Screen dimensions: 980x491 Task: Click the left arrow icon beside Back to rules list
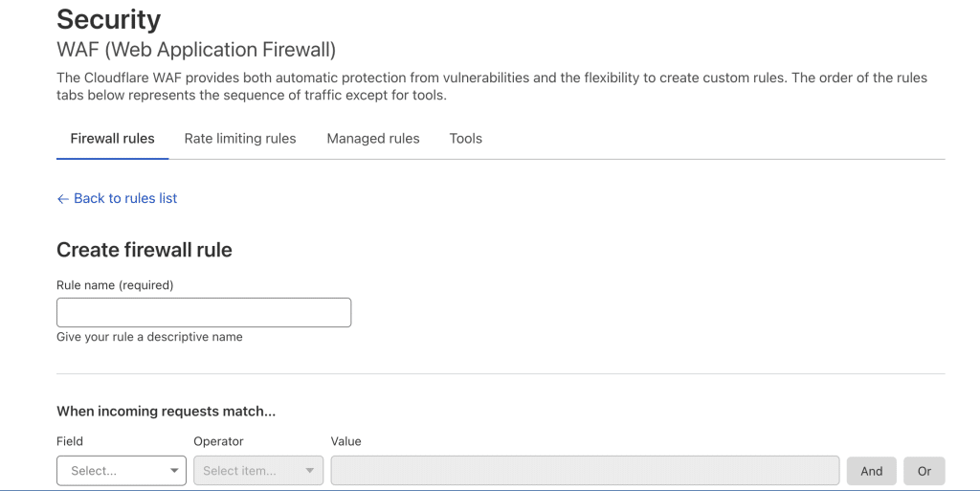(x=63, y=199)
